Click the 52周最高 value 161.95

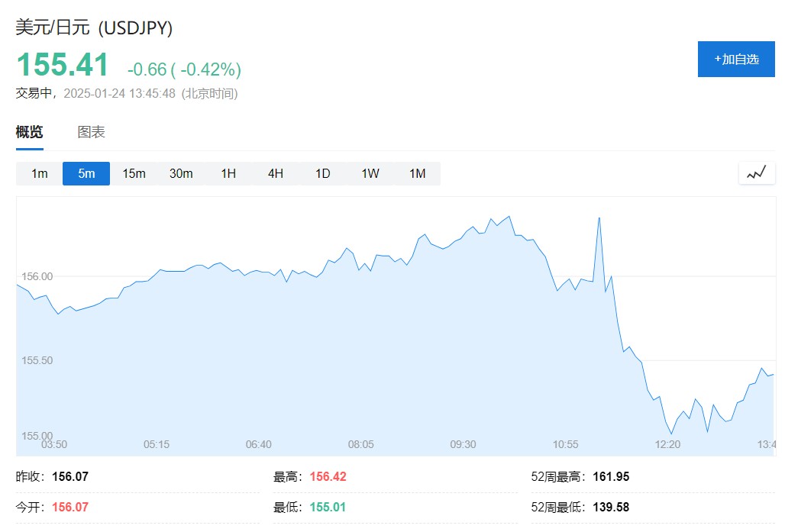click(x=611, y=476)
